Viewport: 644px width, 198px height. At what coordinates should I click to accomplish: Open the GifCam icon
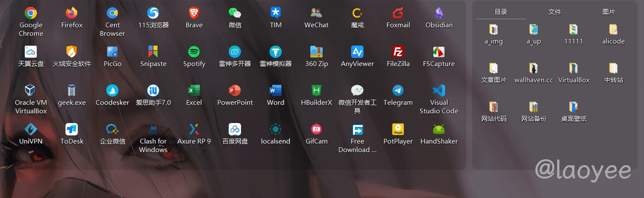[316, 129]
